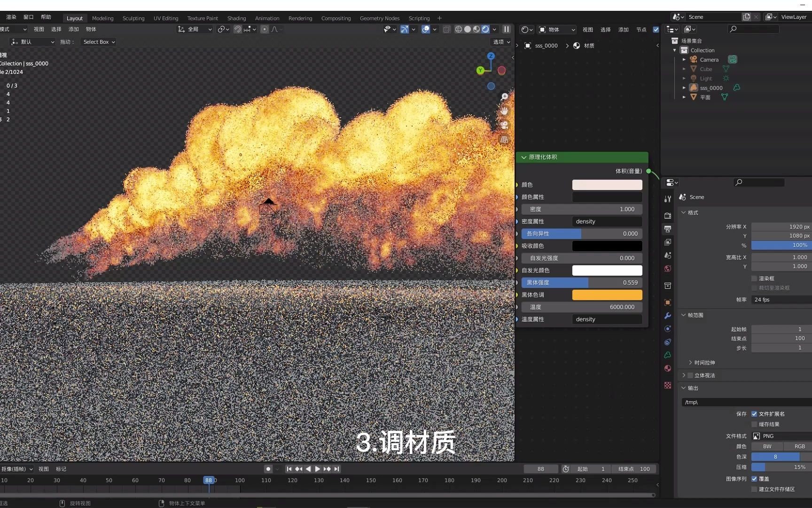Click the orange 黑体色调 color swatch
The height and width of the screenshot is (508, 812).
(607, 295)
